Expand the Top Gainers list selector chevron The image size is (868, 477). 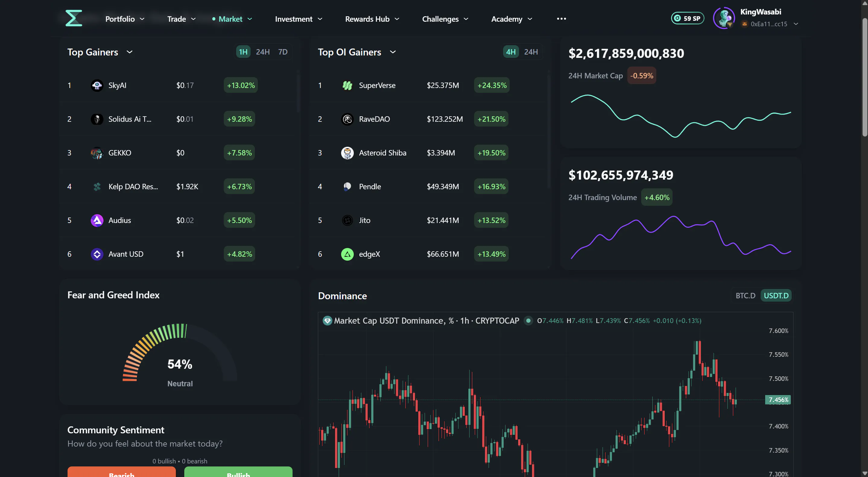129,52
